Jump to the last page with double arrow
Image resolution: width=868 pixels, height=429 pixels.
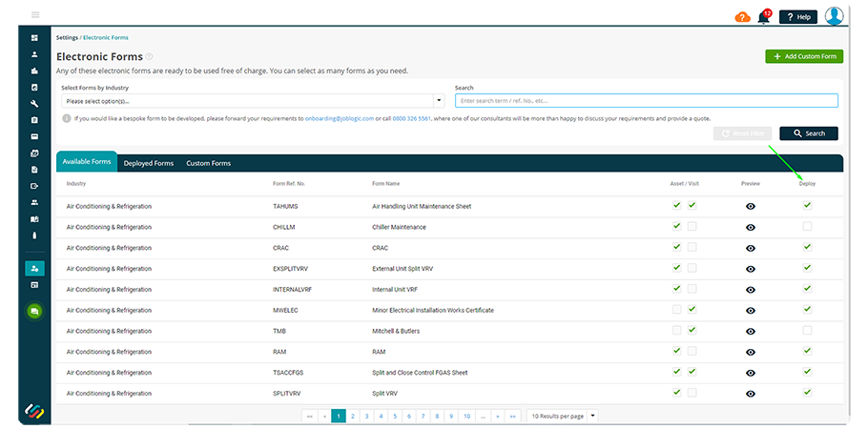point(513,416)
